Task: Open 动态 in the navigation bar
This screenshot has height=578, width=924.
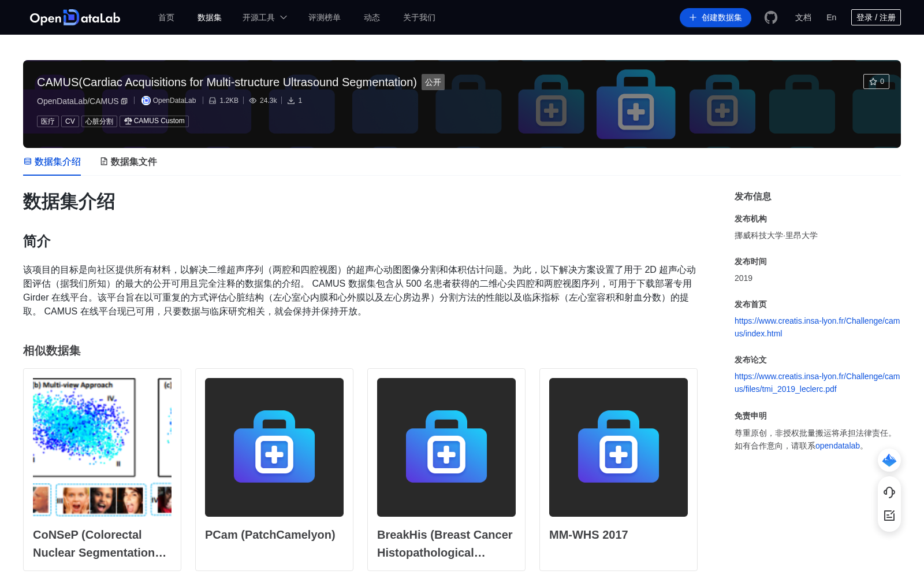Action: (x=372, y=17)
